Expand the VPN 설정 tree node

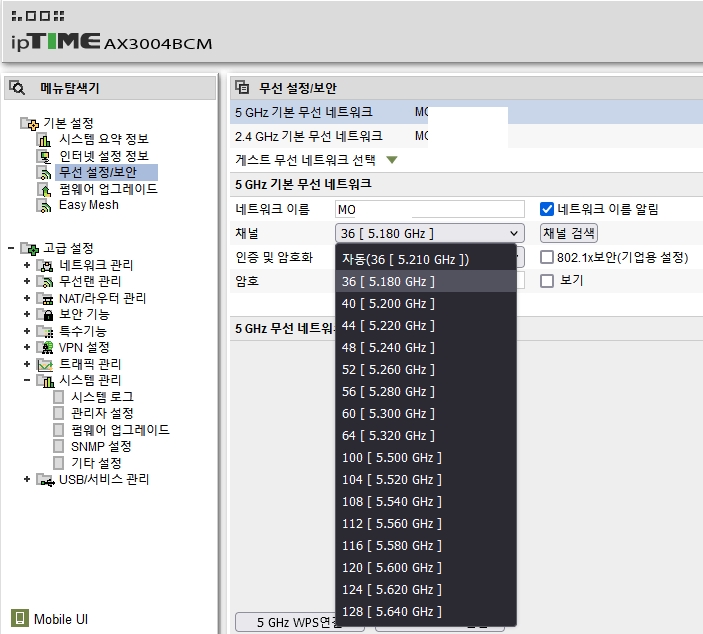[27, 347]
